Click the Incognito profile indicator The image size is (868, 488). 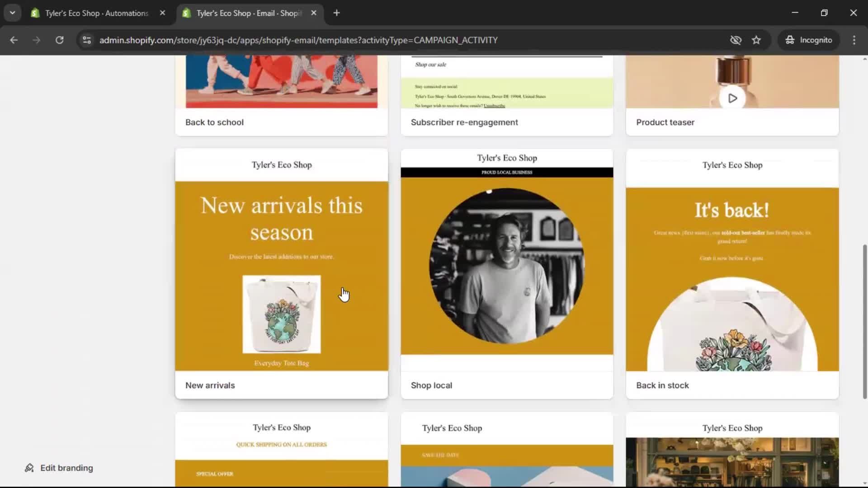coord(809,40)
